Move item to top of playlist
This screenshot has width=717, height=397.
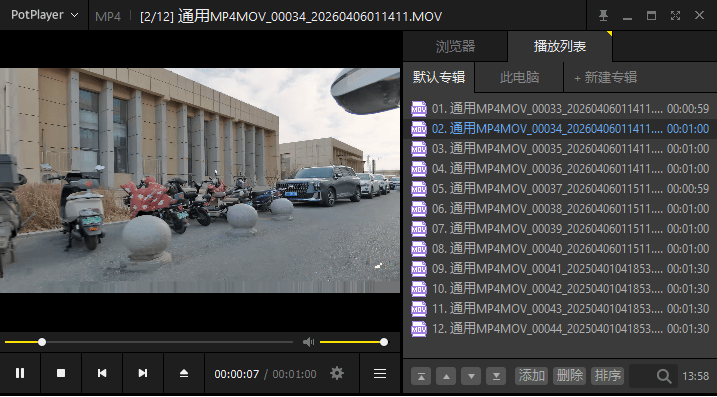click(421, 376)
